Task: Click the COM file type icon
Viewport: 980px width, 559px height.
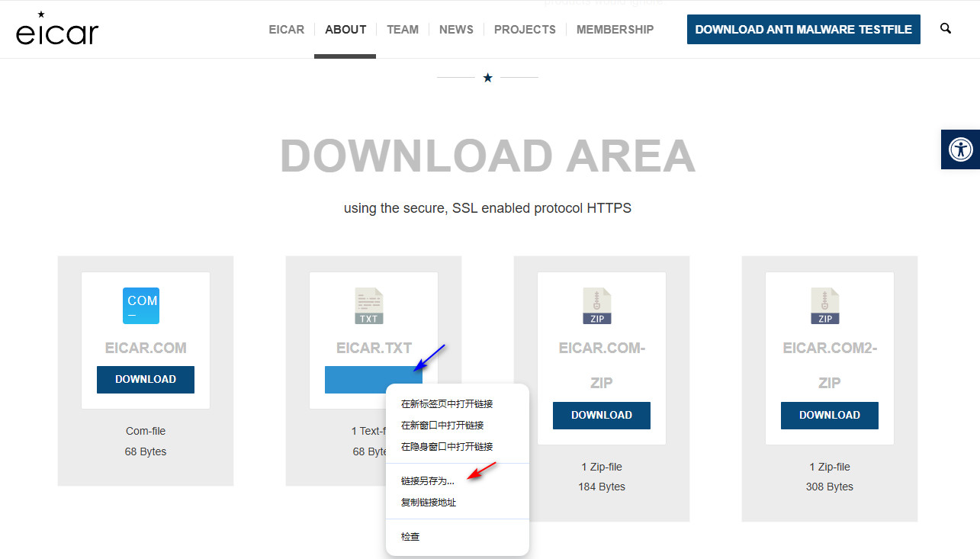Action: 141,306
